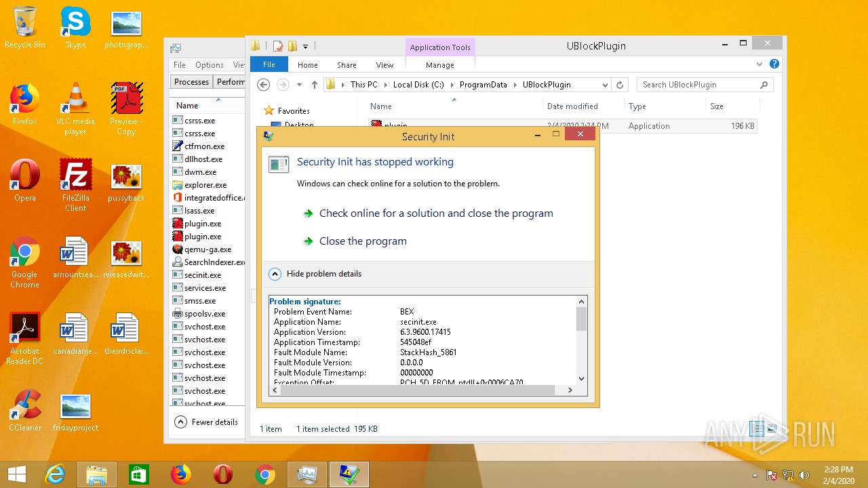Open Chrome from the taskbar
This screenshot has width=868, height=488.
(x=265, y=474)
